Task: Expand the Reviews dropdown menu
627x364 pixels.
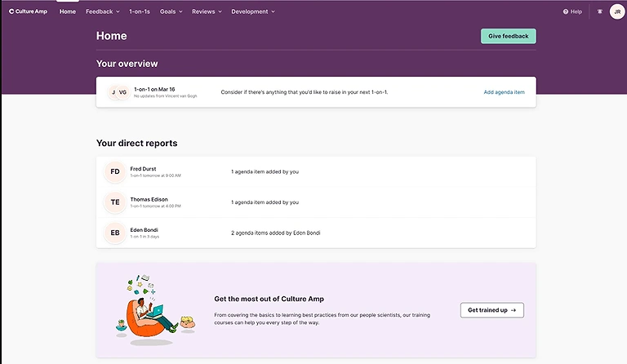Action: pyautogui.click(x=207, y=11)
